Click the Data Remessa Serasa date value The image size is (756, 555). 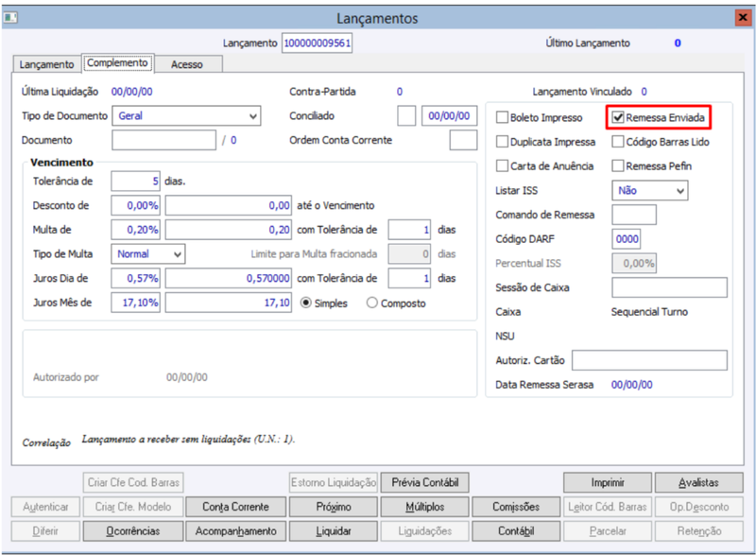631,385
